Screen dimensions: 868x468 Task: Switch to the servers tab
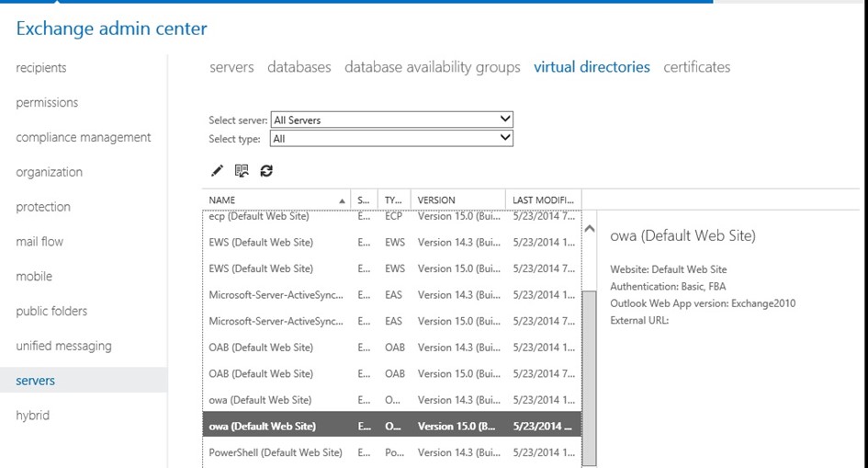[x=231, y=67]
